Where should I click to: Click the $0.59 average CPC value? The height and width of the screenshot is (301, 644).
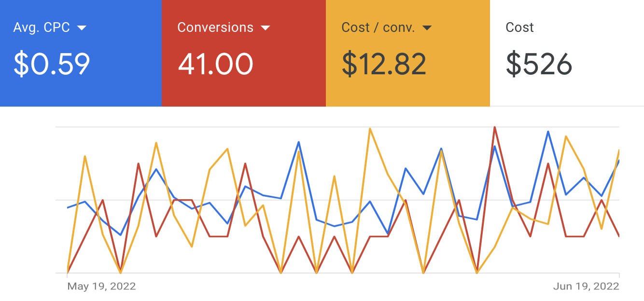pos(52,64)
